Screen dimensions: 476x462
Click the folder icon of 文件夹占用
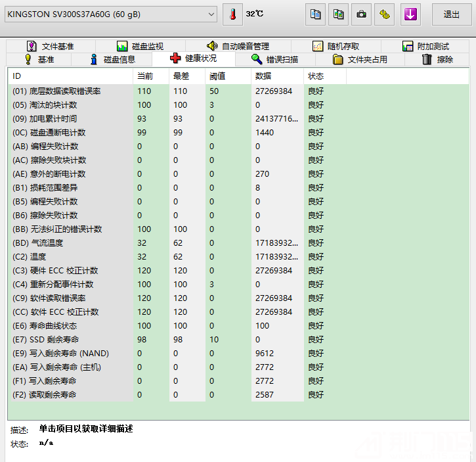(337, 59)
